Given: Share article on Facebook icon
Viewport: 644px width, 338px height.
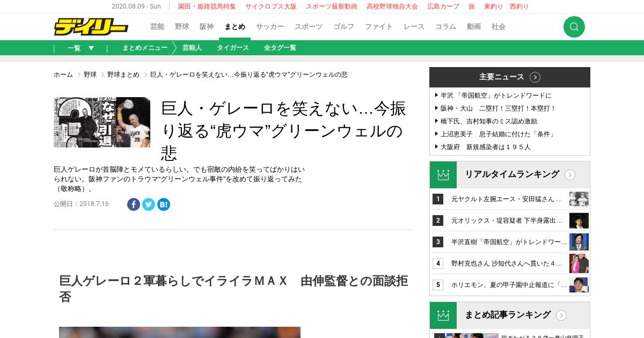Looking at the screenshot, I should pyautogui.click(x=134, y=204).
